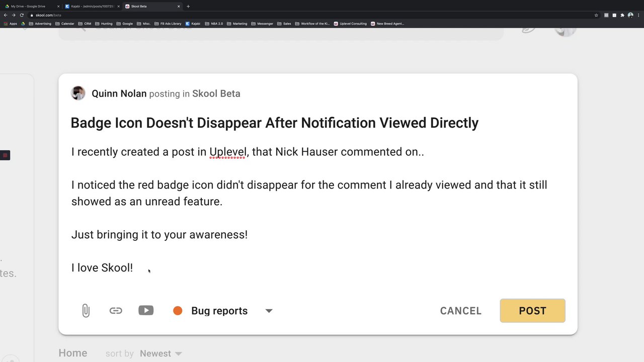Open the Uplevel Consulting bookmark
The width and height of the screenshot is (644, 362).
[x=350, y=24]
